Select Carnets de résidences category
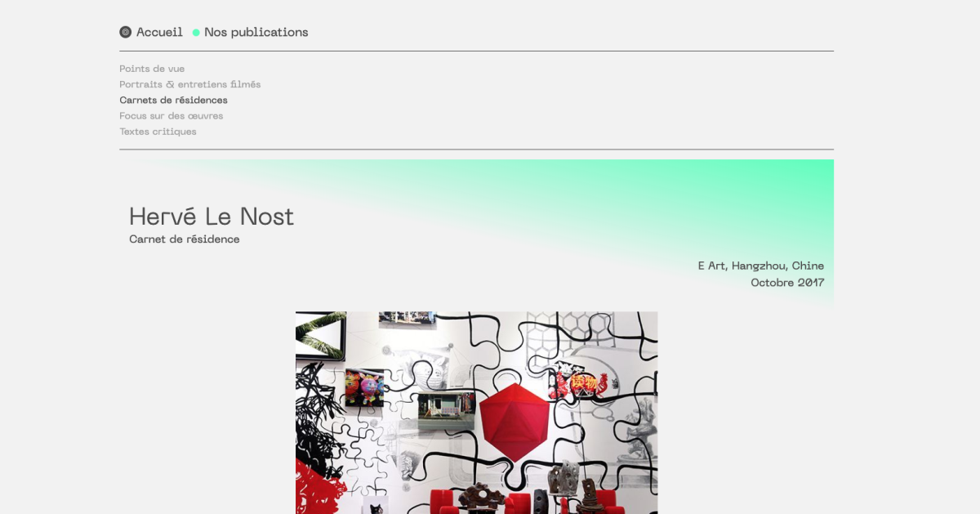The width and height of the screenshot is (980, 514). coord(173,100)
